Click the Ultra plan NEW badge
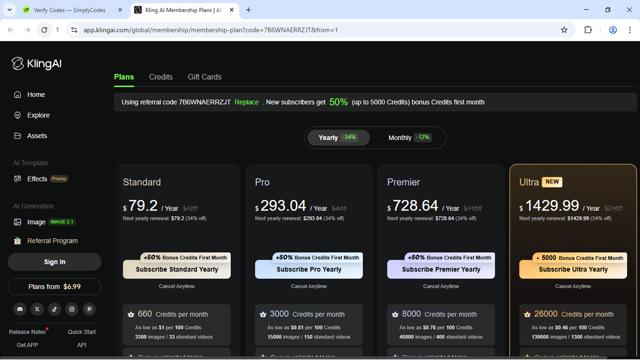 point(552,182)
